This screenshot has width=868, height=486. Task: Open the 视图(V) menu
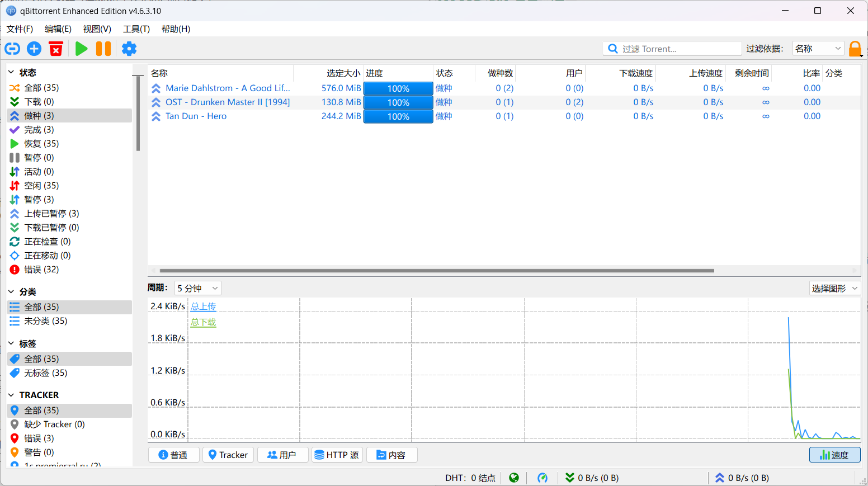click(x=97, y=29)
